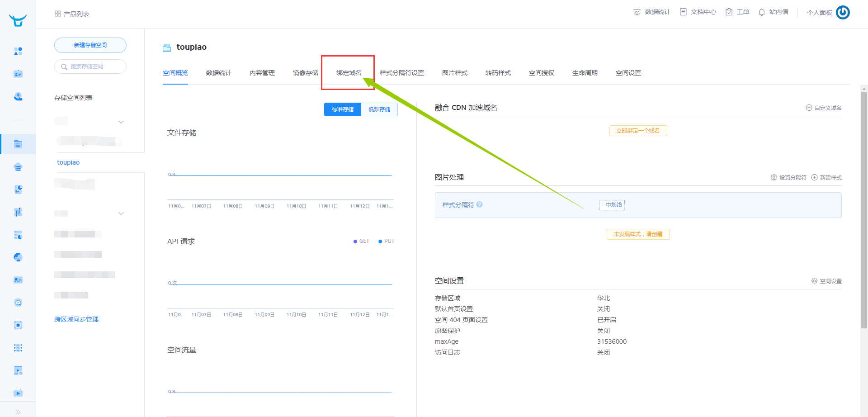Image resolution: width=868 pixels, height=417 pixels.
Task: Open 空间设置 gear link beside section heading
Action: [826, 281]
